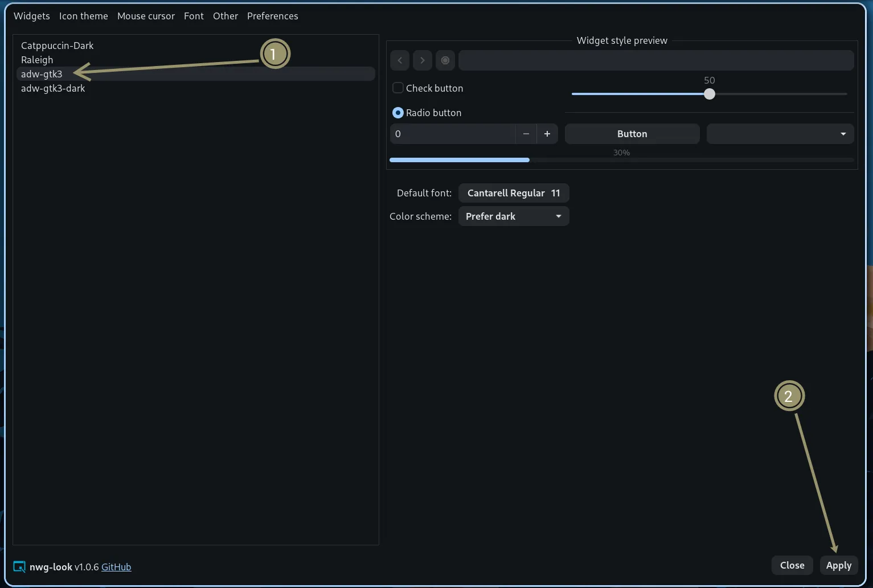The height and width of the screenshot is (588, 873).
Task: Apply the selected theme
Action: [838, 565]
